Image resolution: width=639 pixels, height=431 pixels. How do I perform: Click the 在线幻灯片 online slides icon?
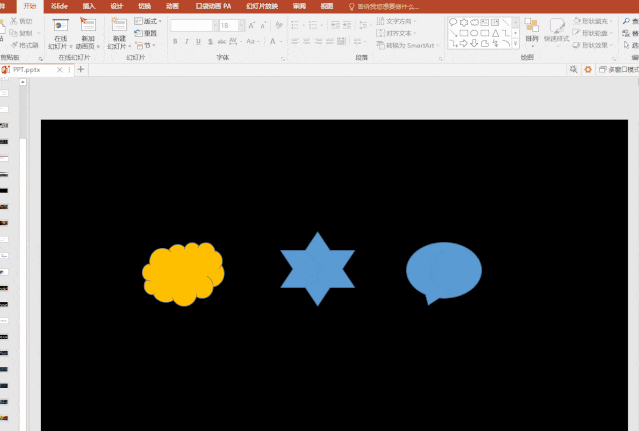pyautogui.click(x=60, y=25)
